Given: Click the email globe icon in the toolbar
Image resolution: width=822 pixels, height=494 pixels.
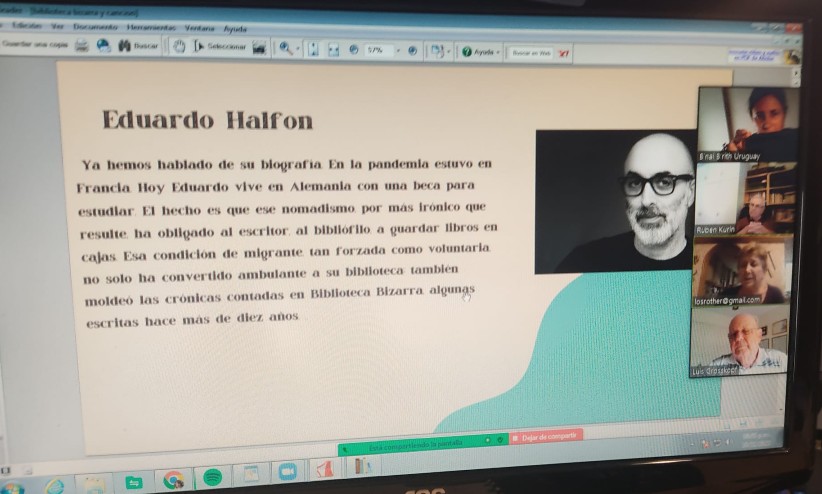Looking at the screenshot, I should pos(103,46).
